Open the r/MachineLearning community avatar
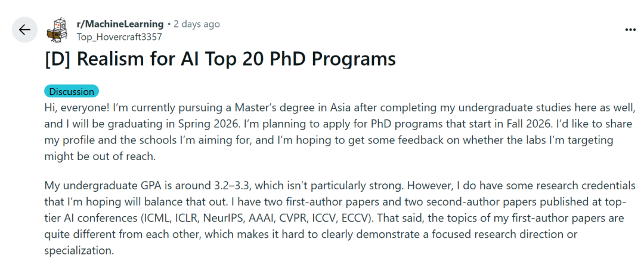Image resolution: width=644 pixels, height=264 pixels. [x=58, y=30]
